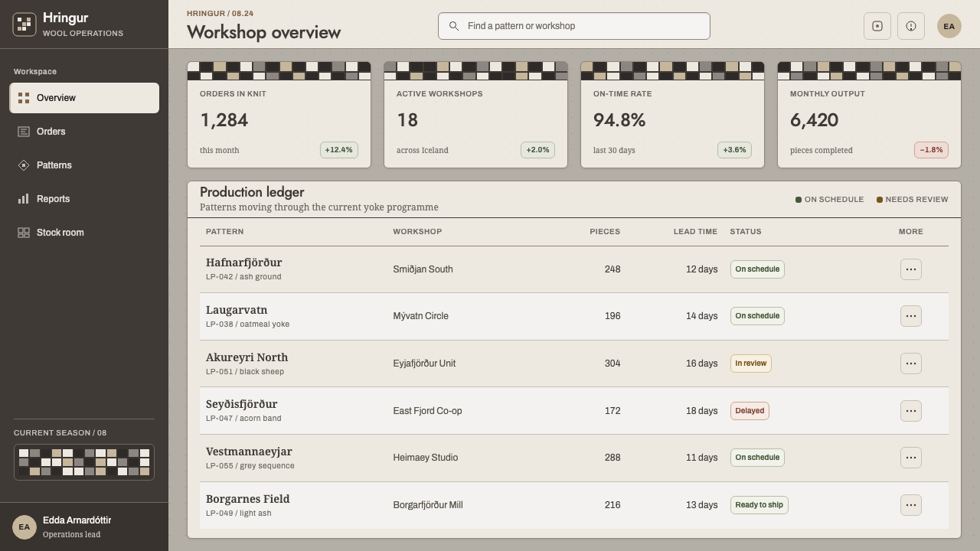Click the Workshop column header

tap(417, 231)
